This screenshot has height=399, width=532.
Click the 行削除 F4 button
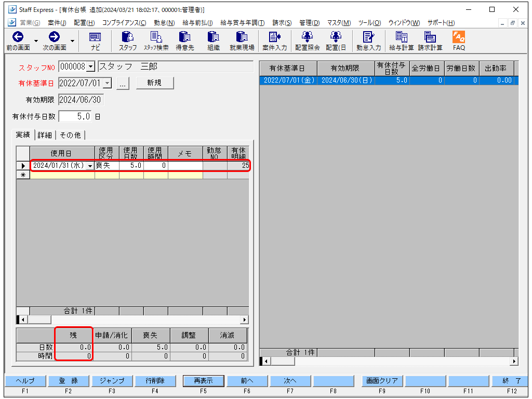(x=155, y=381)
